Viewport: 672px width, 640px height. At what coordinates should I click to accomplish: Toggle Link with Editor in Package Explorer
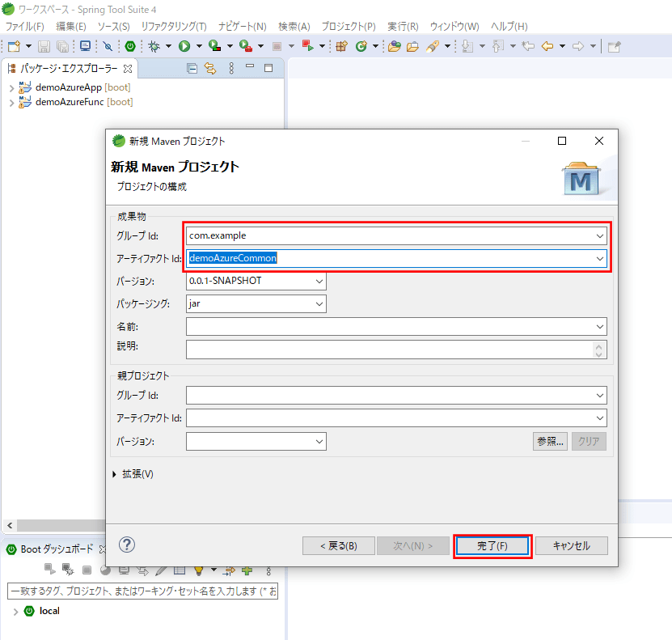tap(210, 69)
